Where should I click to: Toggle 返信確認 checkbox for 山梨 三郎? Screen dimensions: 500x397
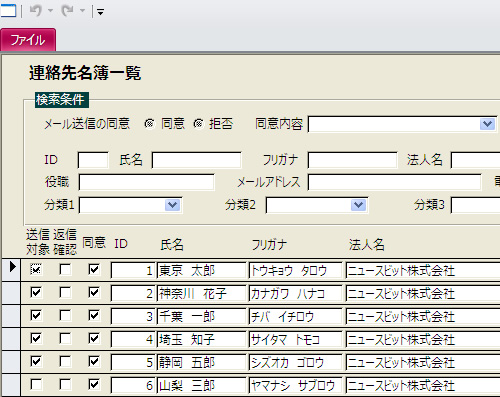coord(65,384)
